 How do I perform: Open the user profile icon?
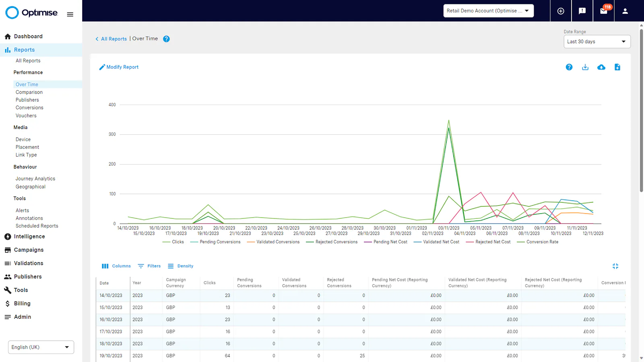625,11
